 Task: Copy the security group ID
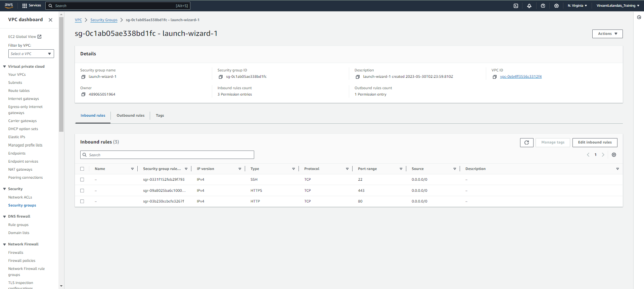221,77
